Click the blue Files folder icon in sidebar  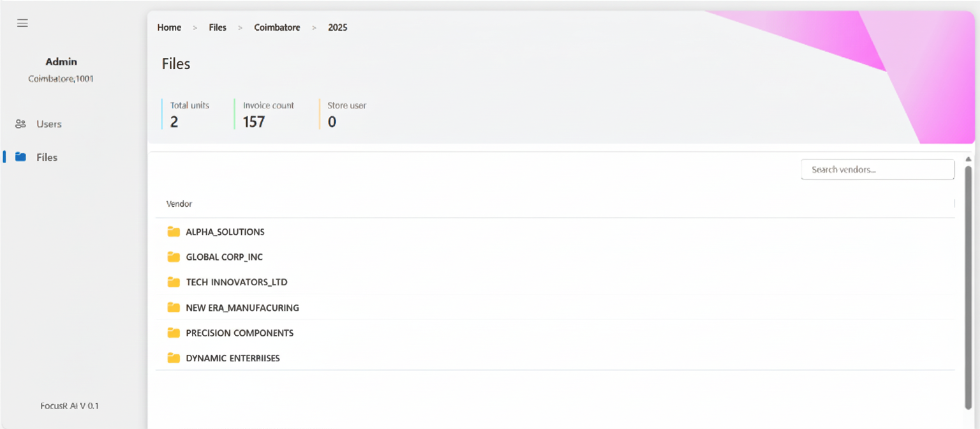tap(20, 157)
